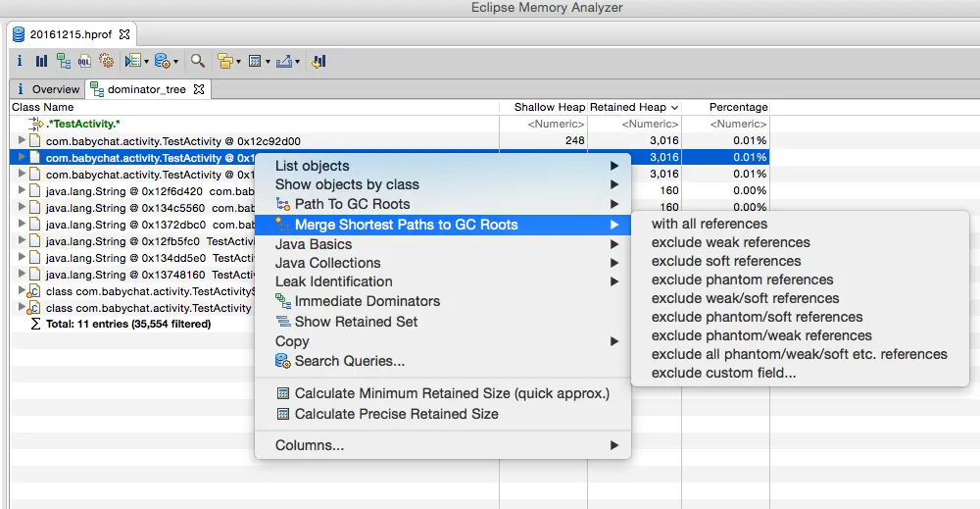Click the file icon of TestActivity @ 0x12c92d00

pos(35,140)
